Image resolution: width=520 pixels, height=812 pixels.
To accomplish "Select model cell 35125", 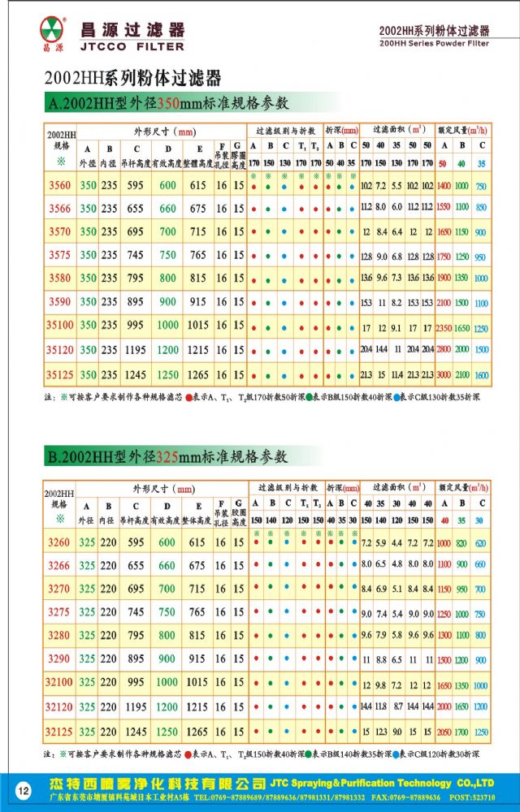I will [60, 374].
